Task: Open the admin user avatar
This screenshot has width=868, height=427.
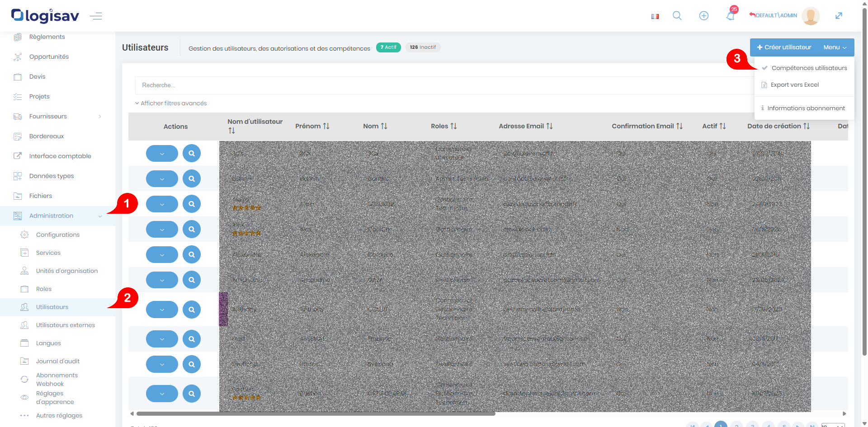Action: [x=810, y=16]
